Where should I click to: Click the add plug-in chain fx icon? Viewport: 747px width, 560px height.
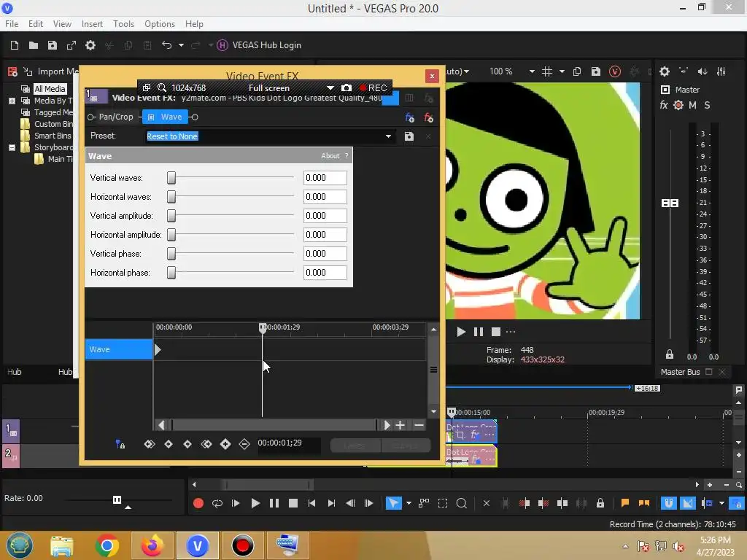[409, 117]
